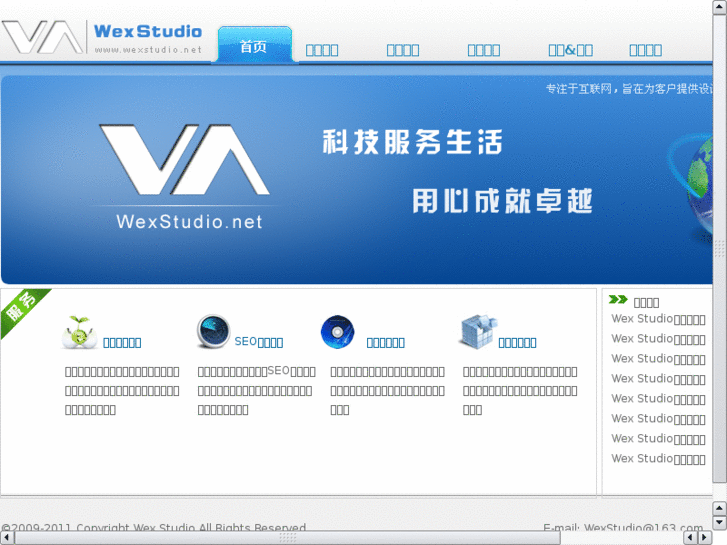
Task: Click the blue disc service icon
Action: pyautogui.click(x=338, y=332)
